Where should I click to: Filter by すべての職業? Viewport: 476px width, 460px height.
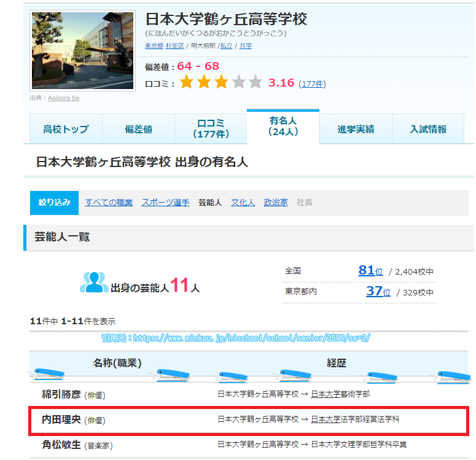pyautogui.click(x=109, y=203)
